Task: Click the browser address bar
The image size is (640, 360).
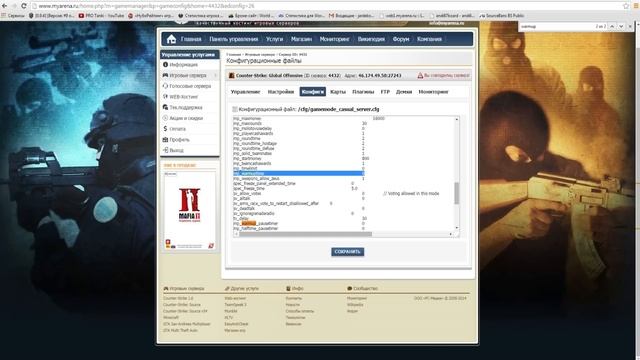Action: 327,6
